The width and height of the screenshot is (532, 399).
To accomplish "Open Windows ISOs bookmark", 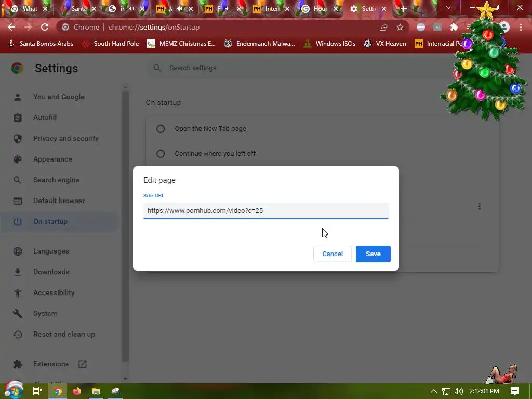I will (x=329, y=44).
